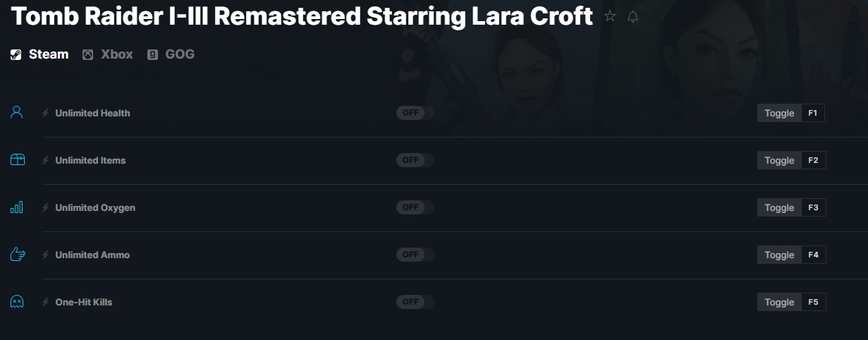This screenshot has width=868, height=340.
Task: Click the favorite star icon beside the title
Action: 610,16
